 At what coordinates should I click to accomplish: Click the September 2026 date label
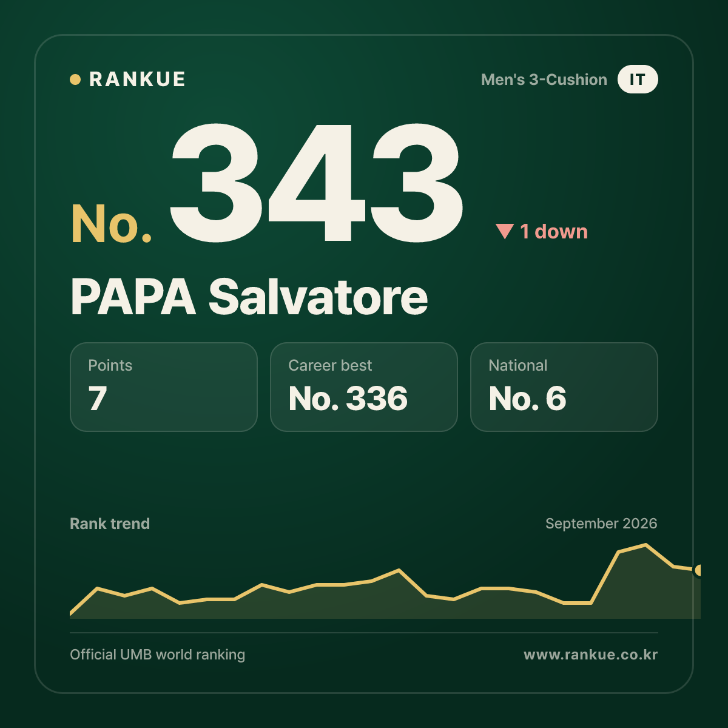click(601, 524)
